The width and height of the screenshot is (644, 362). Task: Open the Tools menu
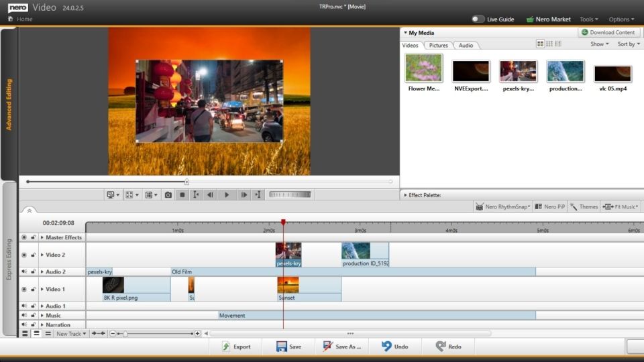589,19
